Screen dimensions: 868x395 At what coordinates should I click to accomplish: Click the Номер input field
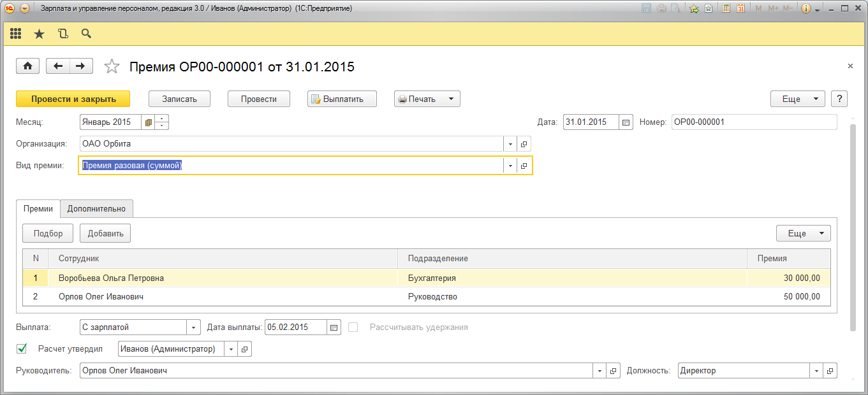[x=754, y=122]
